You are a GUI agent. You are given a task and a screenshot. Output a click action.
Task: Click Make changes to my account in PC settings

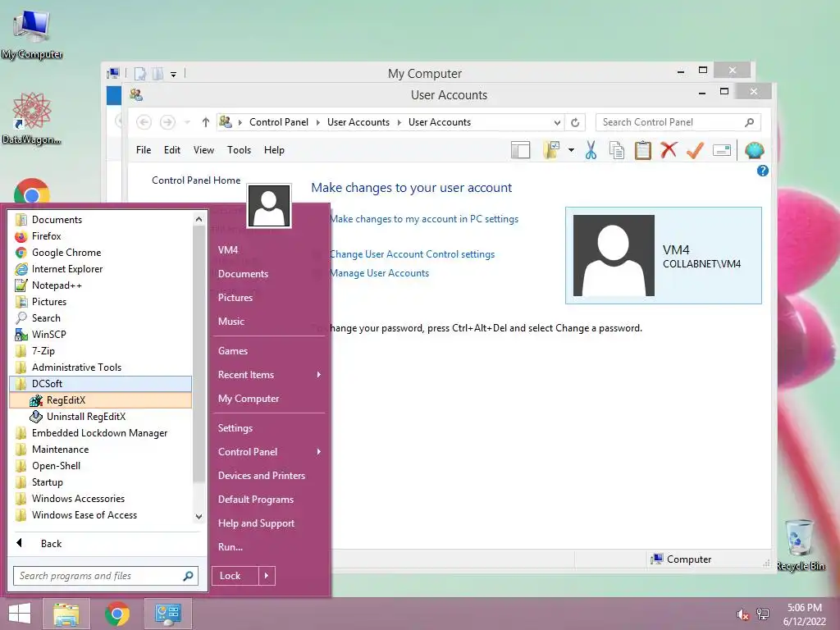click(x=424, y=219)
